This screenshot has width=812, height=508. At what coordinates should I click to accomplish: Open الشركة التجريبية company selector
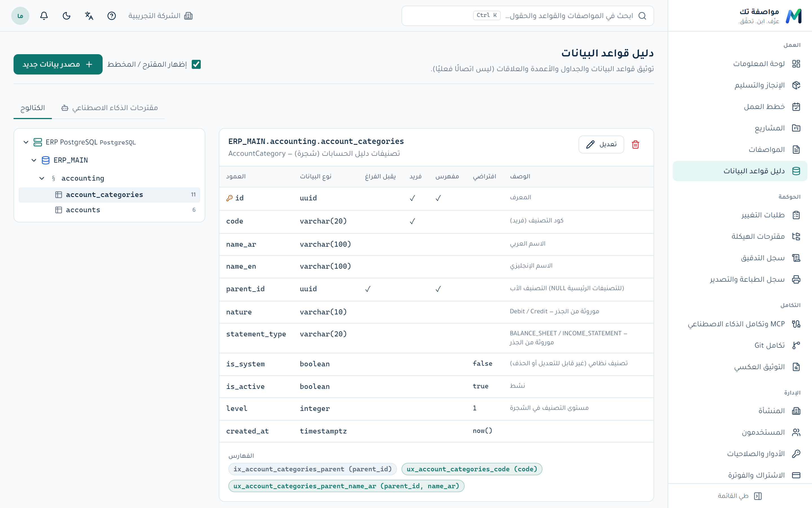160,16
